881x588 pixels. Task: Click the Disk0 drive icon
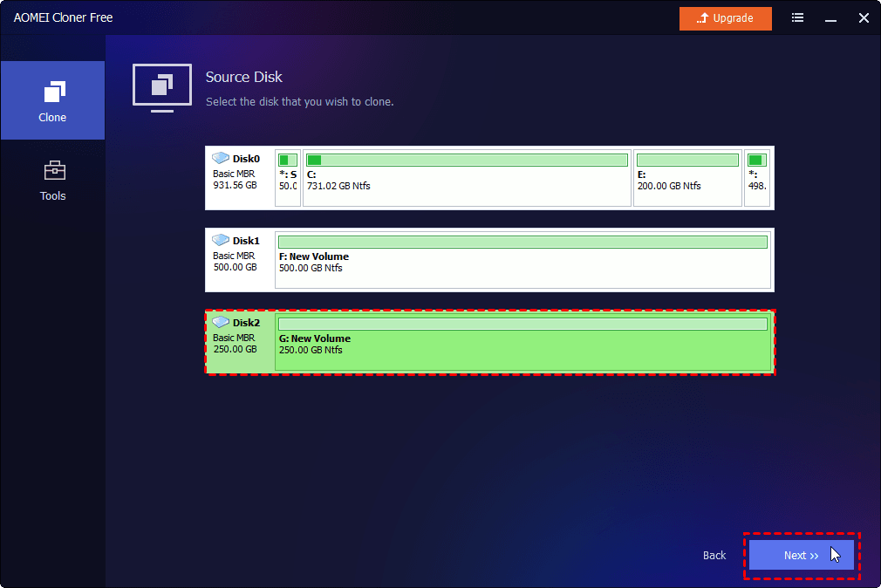[221, 158]
